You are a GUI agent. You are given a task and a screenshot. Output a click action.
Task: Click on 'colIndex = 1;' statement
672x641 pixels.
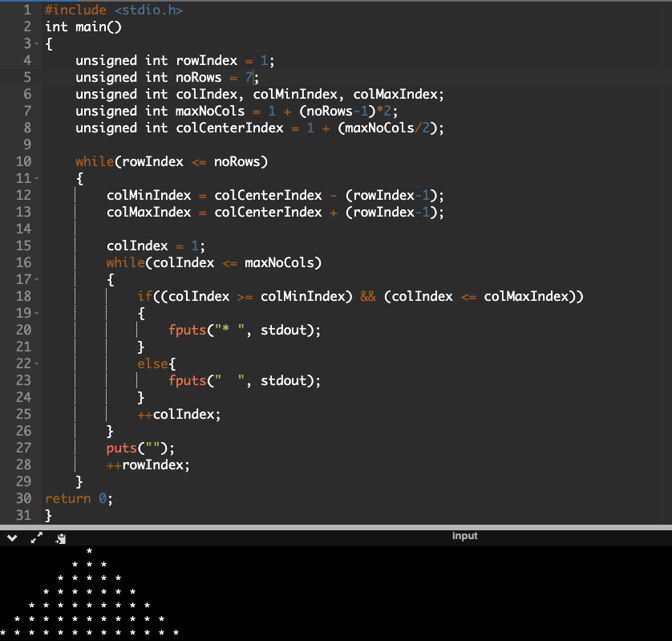pyautogui.click(x=156, y=245)
